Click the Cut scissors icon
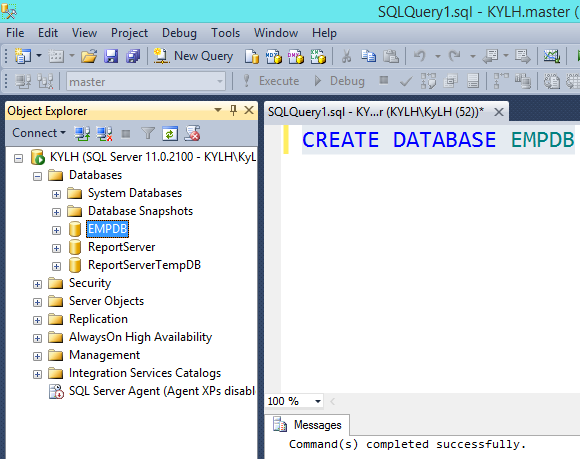580x459 pixels. (347, 56)
